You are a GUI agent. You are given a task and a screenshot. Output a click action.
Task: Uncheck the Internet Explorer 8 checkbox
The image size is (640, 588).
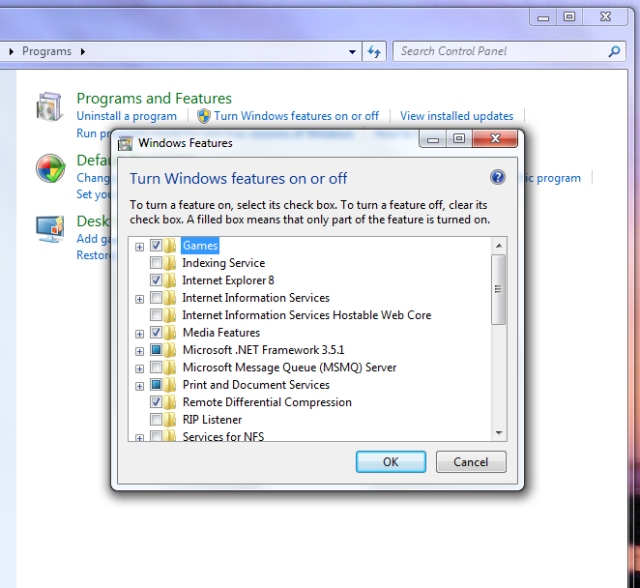(156, 280)
